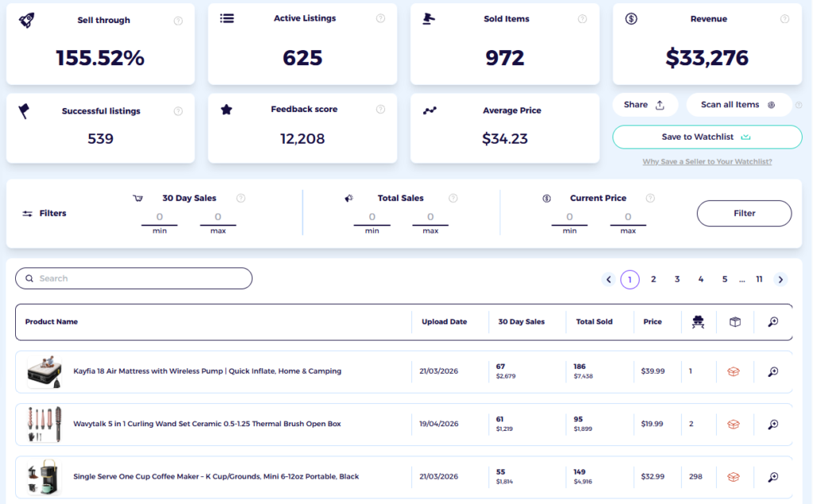Viewport: 813px width, 504px height.
Task: Click the magnifier icon column header
Action: 773,322
